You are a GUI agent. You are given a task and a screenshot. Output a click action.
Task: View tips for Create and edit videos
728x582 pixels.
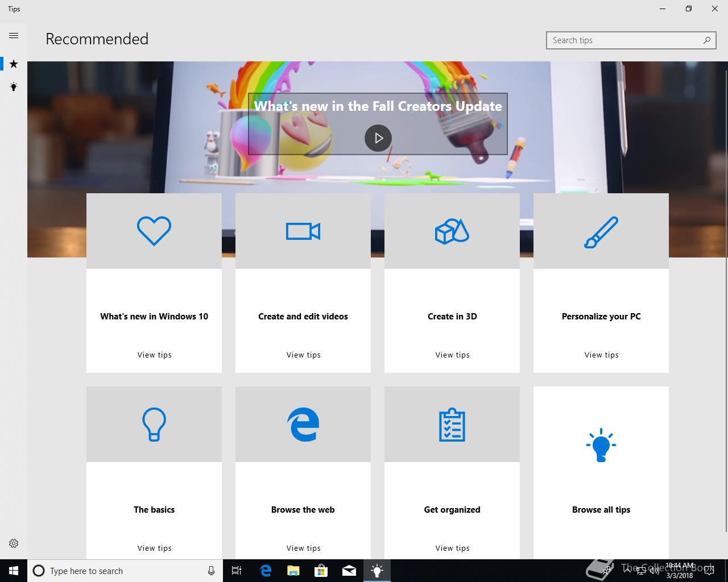[303, 355]
